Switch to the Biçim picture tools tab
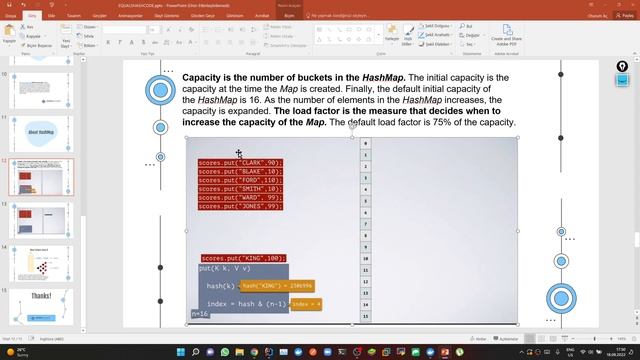The height and width of the screenshot is (360, 640). point(289,16)
